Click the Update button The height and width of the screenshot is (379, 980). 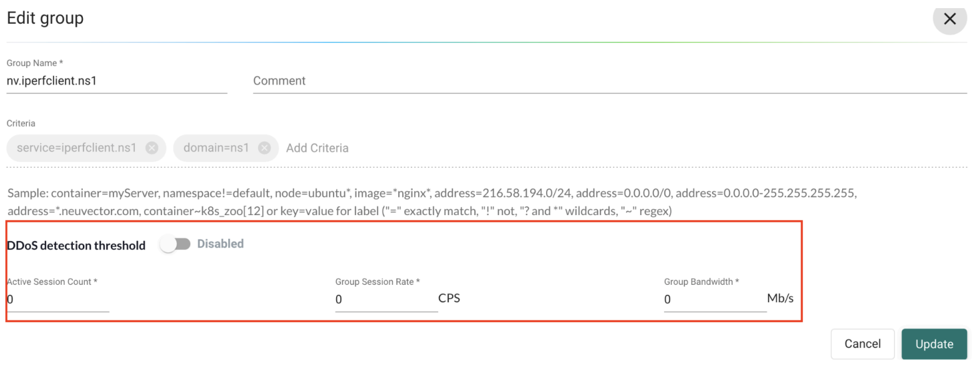pyautogui.click(x=933, y=344)
